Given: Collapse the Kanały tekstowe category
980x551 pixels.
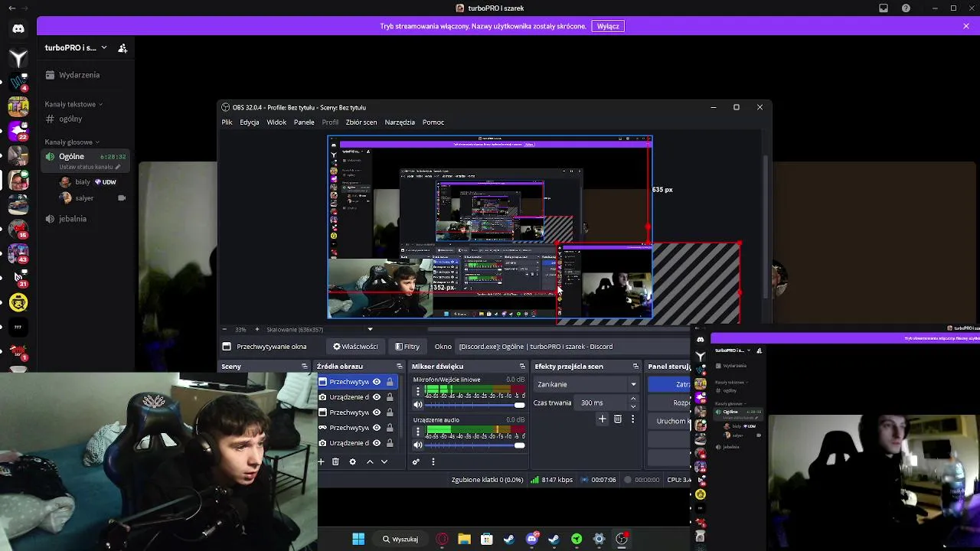Looking at the screenshot, I should (x=73, y=104).
